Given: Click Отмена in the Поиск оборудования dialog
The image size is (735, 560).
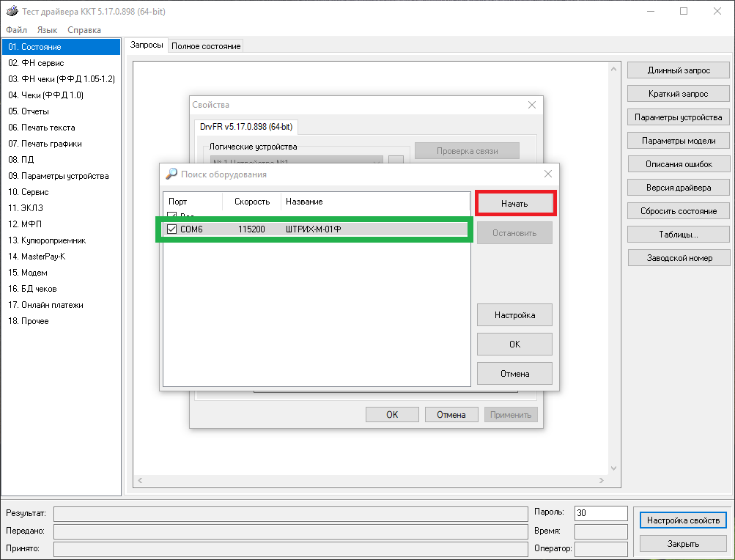Looking at the screenshot, I should (514, 374).
